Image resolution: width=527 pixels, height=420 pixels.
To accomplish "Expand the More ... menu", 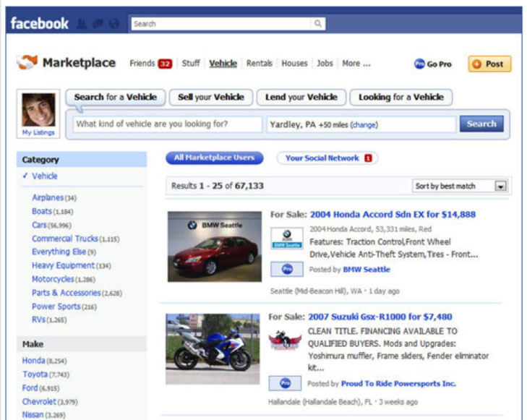I will click(356, 63).
